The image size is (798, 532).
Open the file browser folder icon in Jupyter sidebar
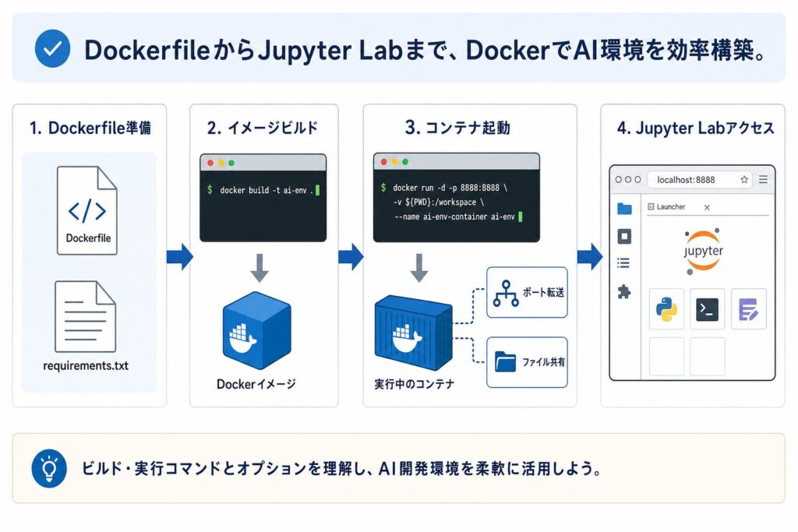click(624, 209)
